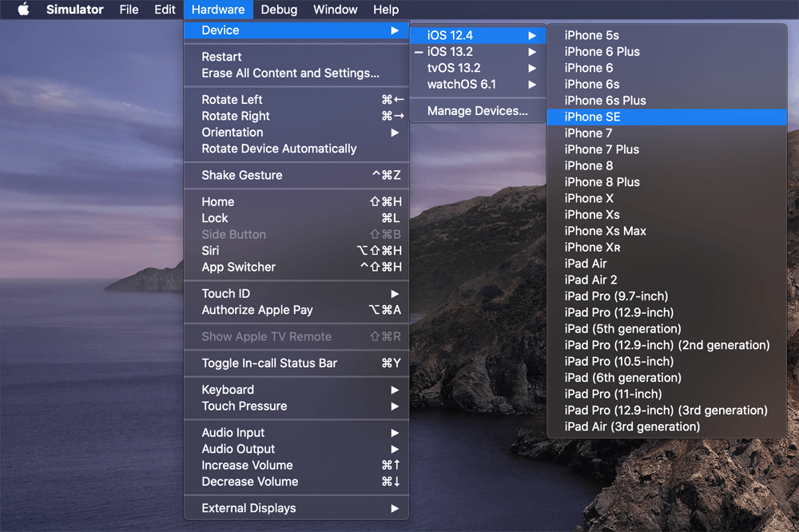Expand the Orientation submenu

coord(296,132)
